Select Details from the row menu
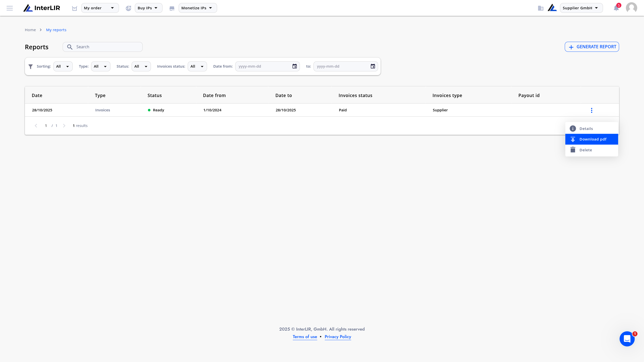644x362 pixels. tap(592, 129)
